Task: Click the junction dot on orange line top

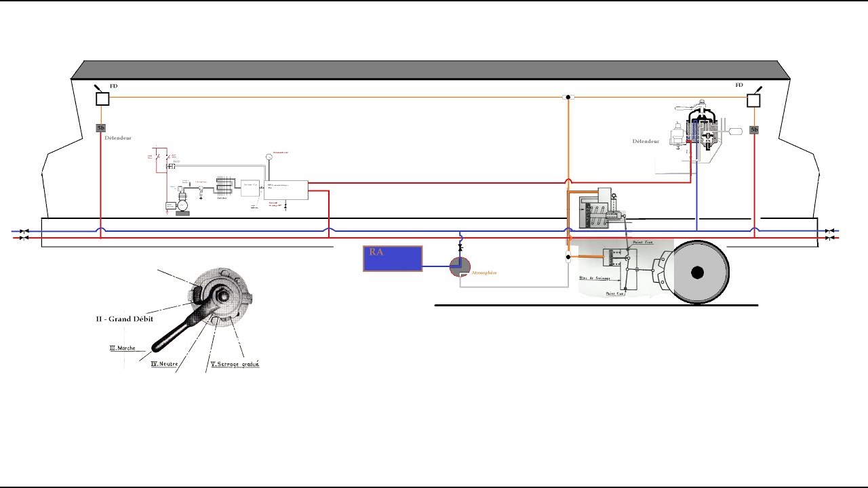Action: click(568, 98)
